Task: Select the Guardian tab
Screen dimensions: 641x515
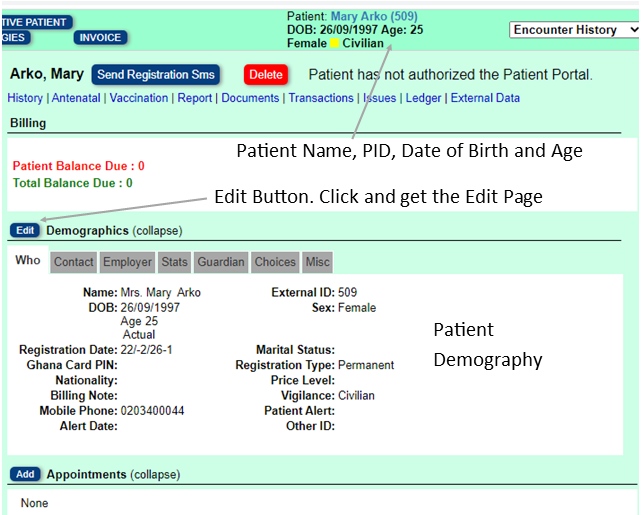Action: click(220, 262)
